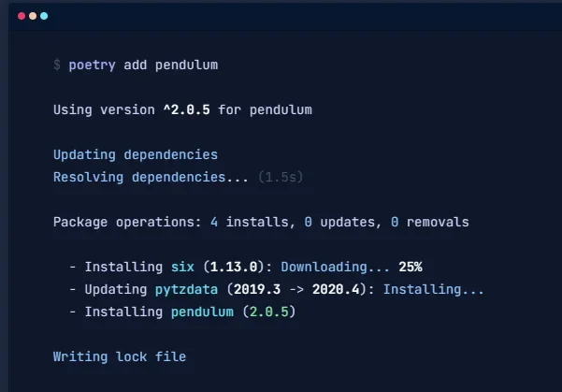Click old version '2019.3' of pytzdata
The height and width of the screenshot is (392, 562).
tap(257, 289)
